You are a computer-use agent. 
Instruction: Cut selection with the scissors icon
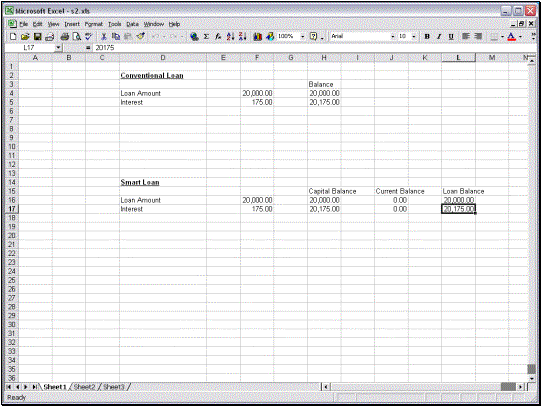click(x=103, y=36)
